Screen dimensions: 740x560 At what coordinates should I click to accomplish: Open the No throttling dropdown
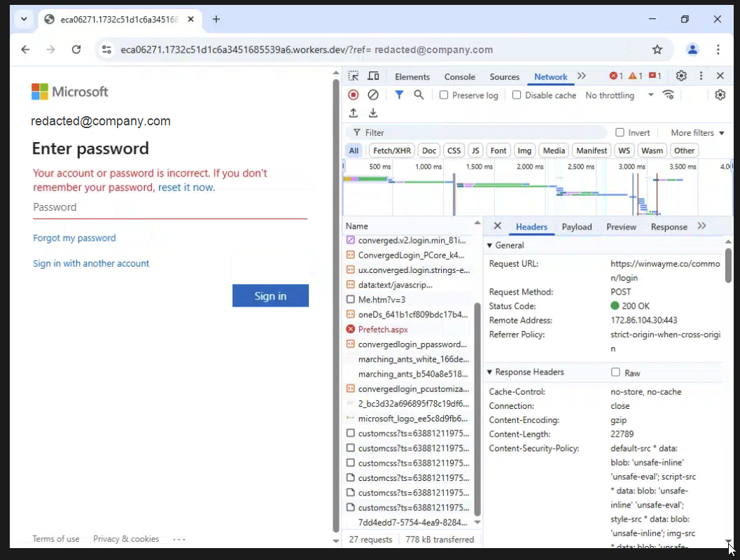point(620,95)
